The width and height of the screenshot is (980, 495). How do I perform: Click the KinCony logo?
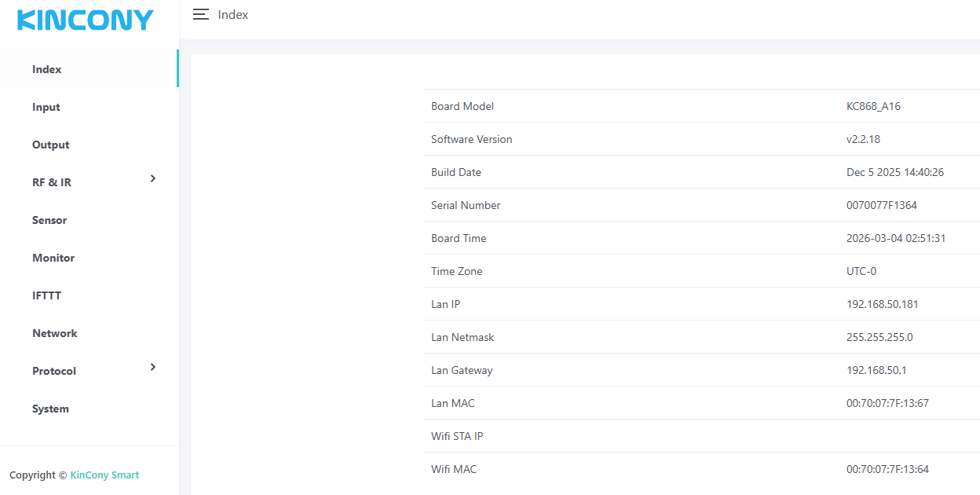pos(85,20)
